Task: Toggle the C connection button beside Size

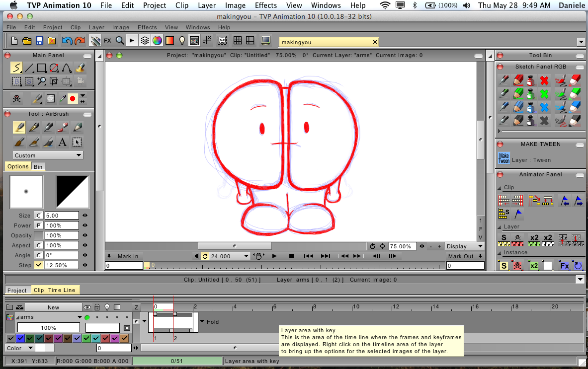Action: click(x=39, y=216)
